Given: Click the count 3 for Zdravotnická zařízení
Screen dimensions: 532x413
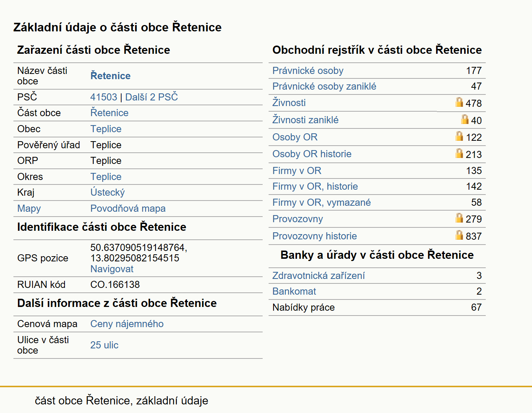Looking at the screenshot, I should coord(479,276).
